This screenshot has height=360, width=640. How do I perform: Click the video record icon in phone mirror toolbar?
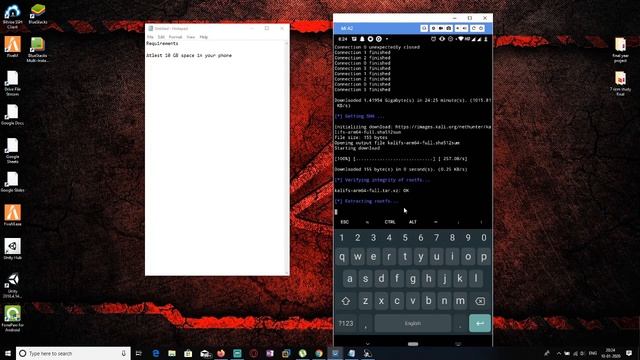[441, 28]
